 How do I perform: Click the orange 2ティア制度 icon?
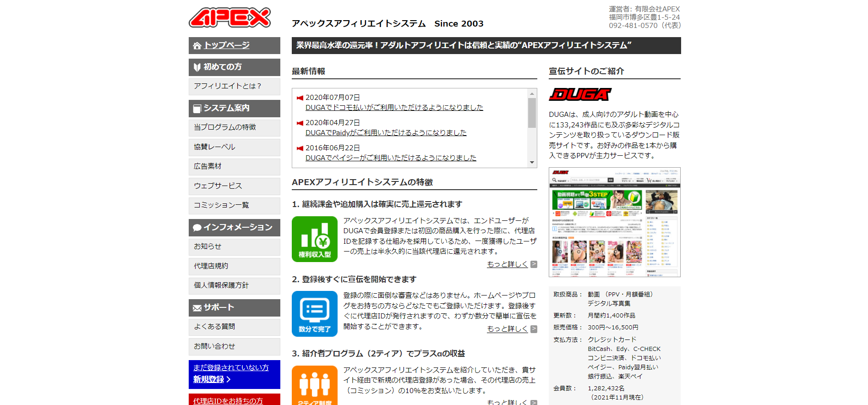pos(315,385)
